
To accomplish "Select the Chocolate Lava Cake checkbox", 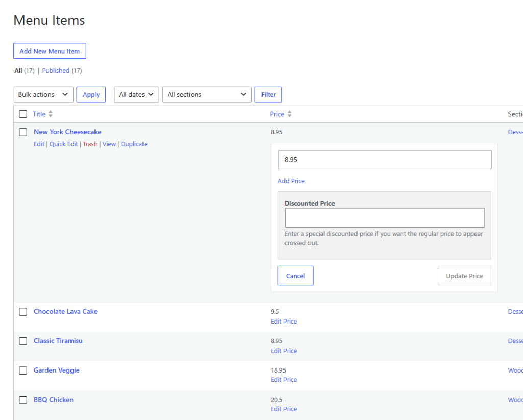I will tap(23, 312).
